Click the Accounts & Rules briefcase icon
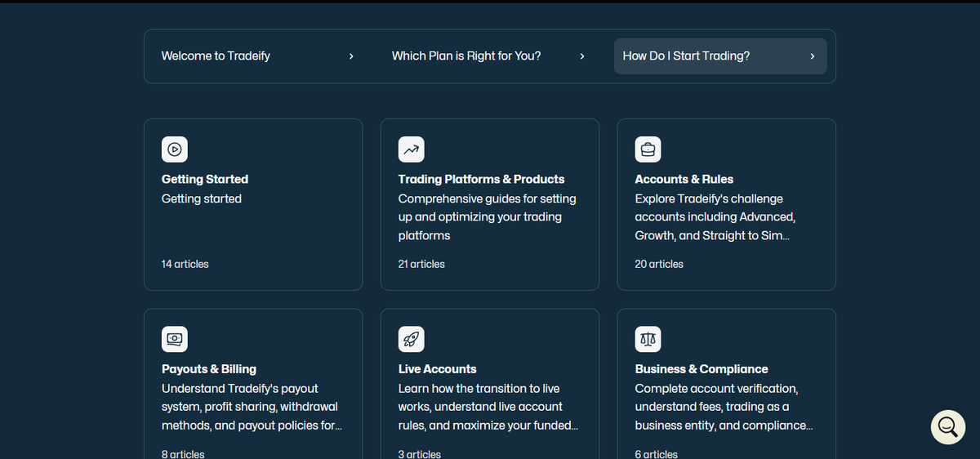Image resolution: width=980 pixels, height=459 pixels. click(x=648, y=149)
